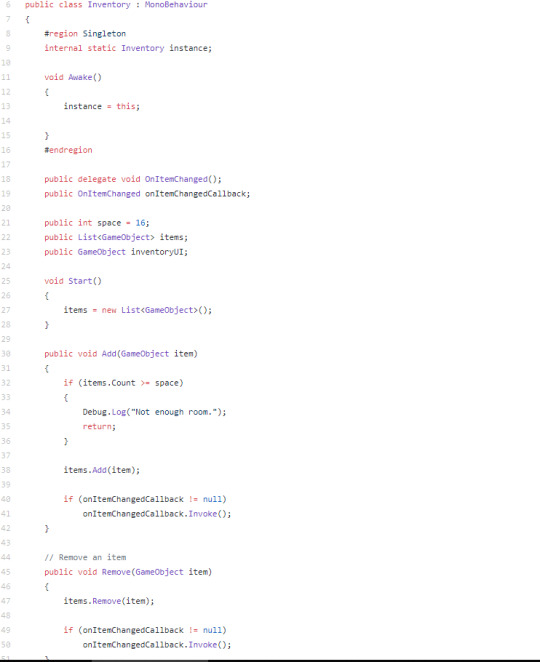Viewport: 540px width, 662px height.
Task: Click the 'onItemChangedCallback;' field on line 19
Action: click(198, 194)
